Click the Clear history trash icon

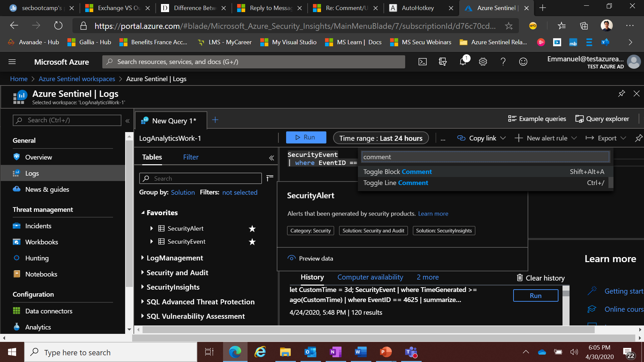click(x=520, y=278)
